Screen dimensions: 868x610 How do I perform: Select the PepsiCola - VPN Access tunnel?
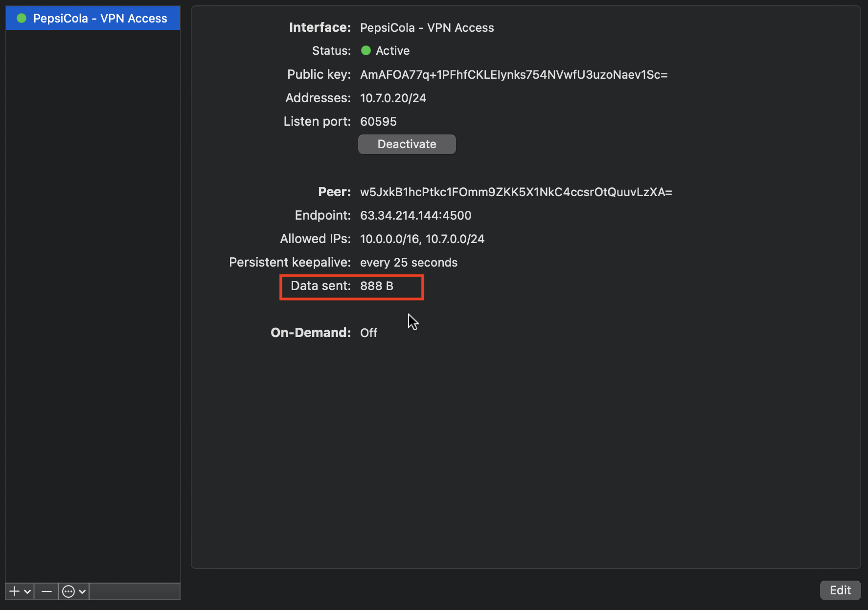(x=100, y=19)
